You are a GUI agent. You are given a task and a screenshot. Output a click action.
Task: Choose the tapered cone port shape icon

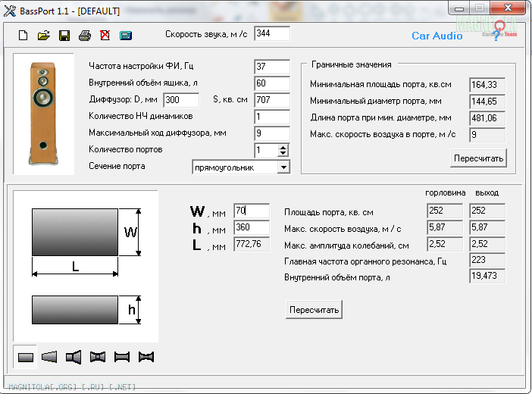pyautogui.click(x=49, y=357)
